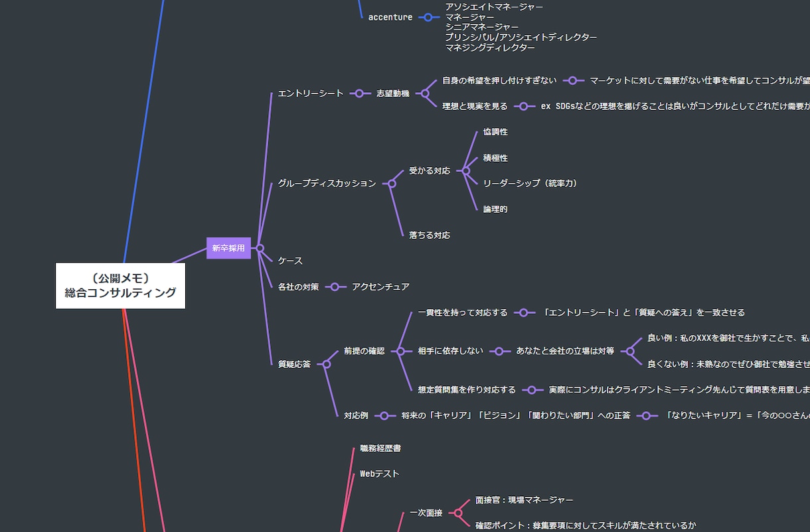Collapse the 一貫性を持って対応する branch circle

click(523, 312)
